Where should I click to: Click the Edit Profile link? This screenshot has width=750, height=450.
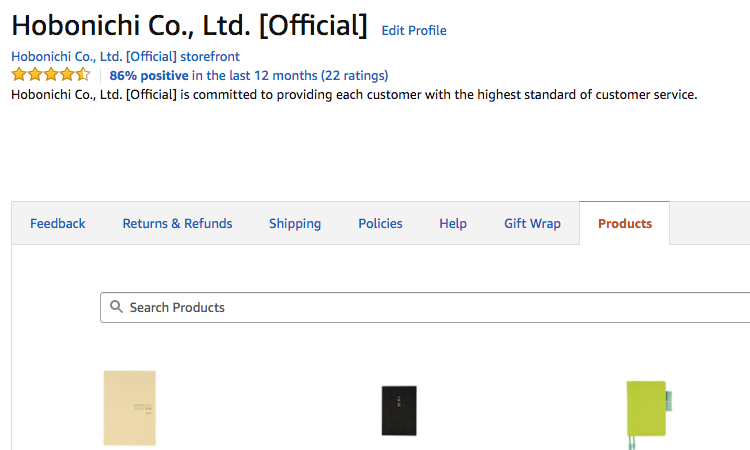[x=414, y=31]
